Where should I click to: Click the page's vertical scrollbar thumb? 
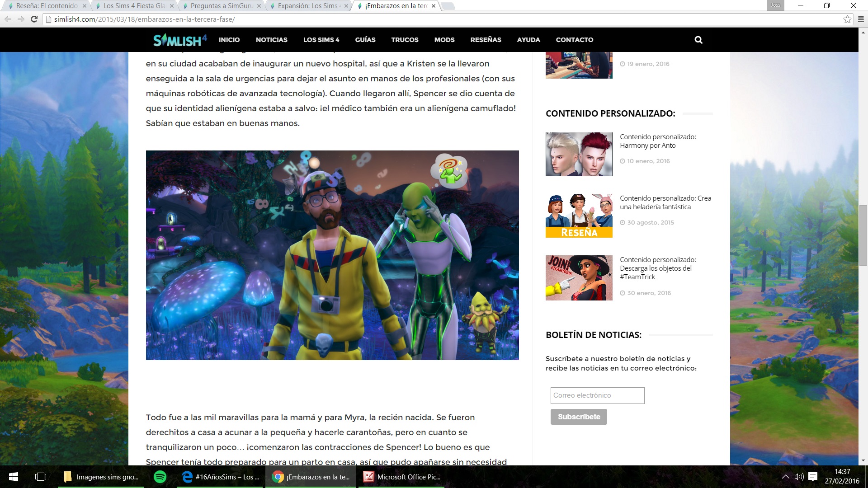pos(863,235)
